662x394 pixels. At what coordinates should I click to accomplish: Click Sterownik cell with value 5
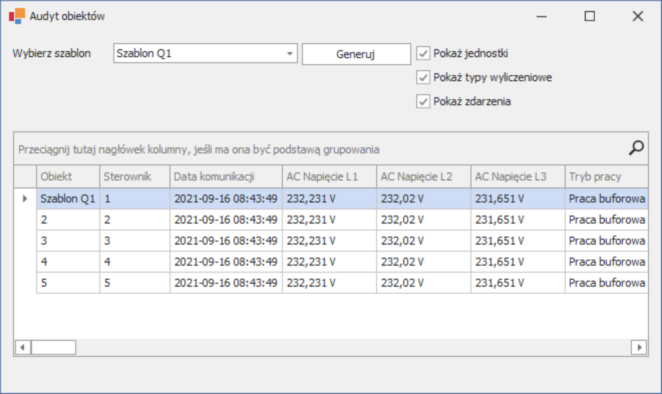pos(135,283)
